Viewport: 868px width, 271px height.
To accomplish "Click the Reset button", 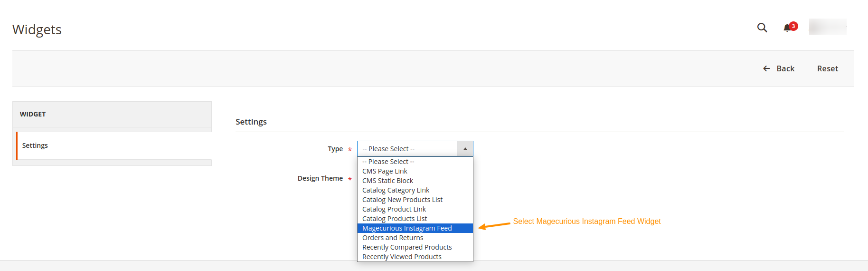I will coord(828,68).
